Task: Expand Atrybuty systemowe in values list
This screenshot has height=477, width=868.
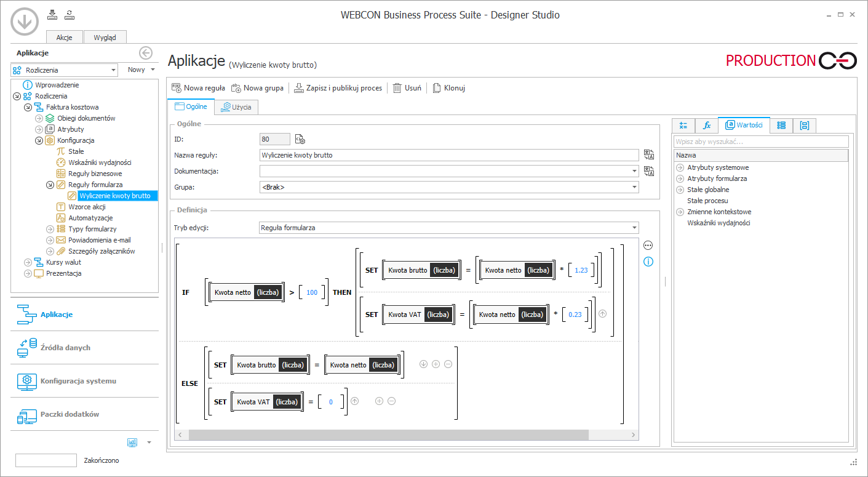Action: point(680,167)
